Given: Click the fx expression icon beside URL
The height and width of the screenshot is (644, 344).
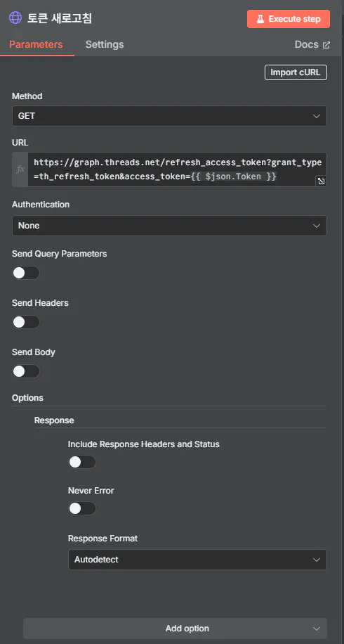Looking at the screenshot, I should pyautogui.click(x=20, y=169).
